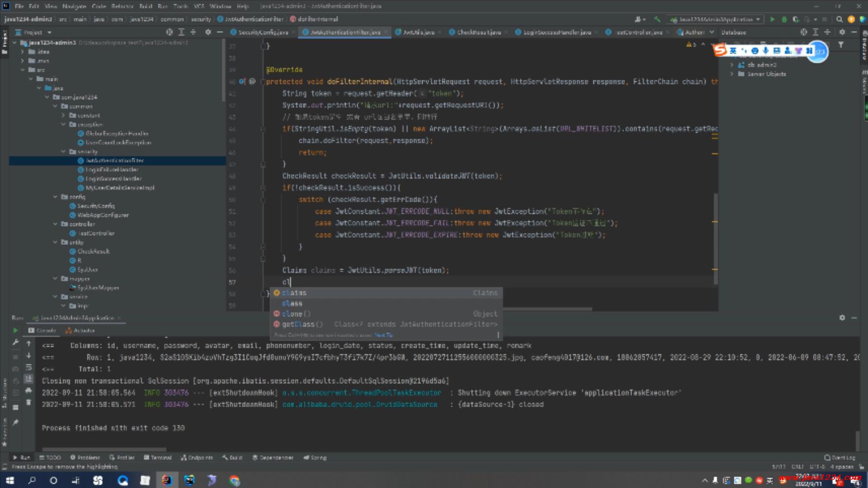Build the project with the hammer icon
Viewport: 868px width, 488px height.
[x=657, y=19]
